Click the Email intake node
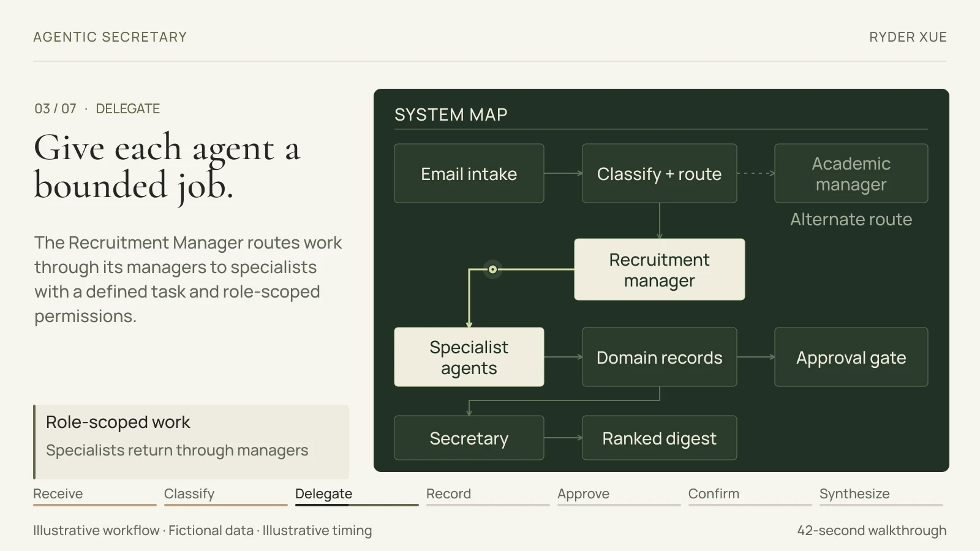The width and height of the screenshot is (980, 551). coord(469,173)
